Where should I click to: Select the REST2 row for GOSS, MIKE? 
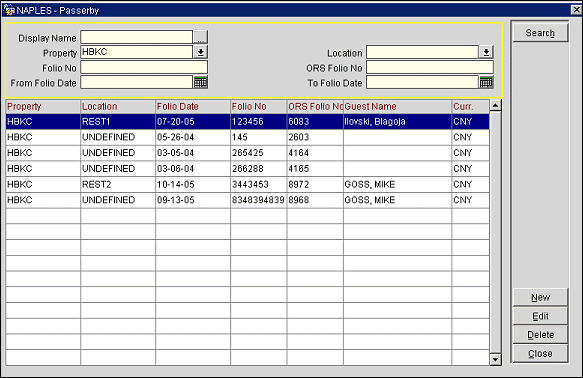248,184
